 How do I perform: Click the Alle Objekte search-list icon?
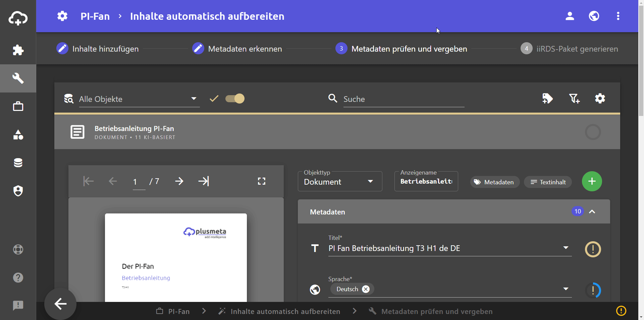[69, 99]
